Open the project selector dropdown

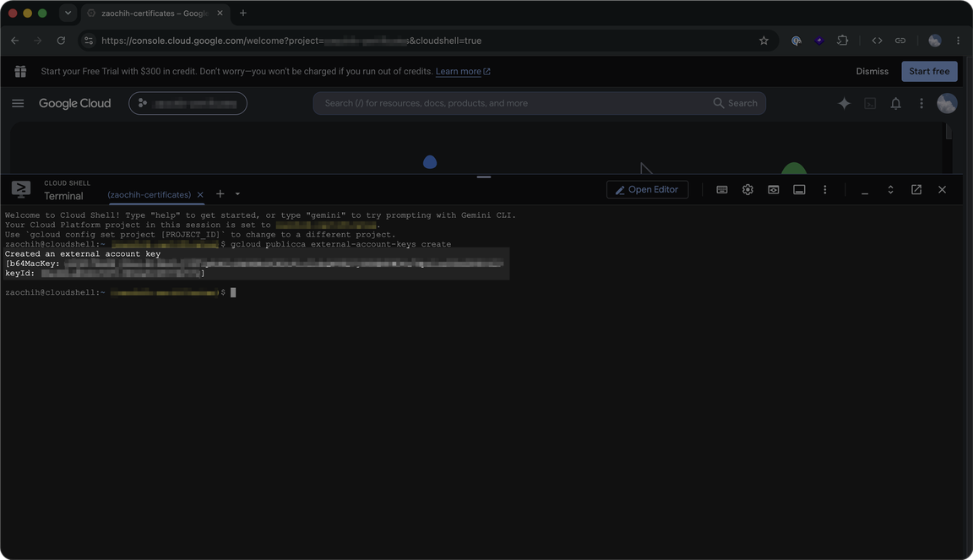[x=188, y=103]
